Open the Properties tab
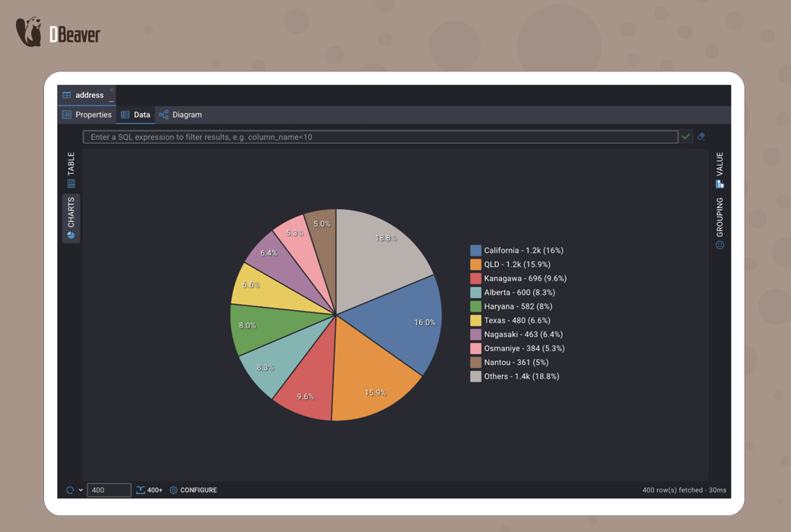 (x=87, y=115)
